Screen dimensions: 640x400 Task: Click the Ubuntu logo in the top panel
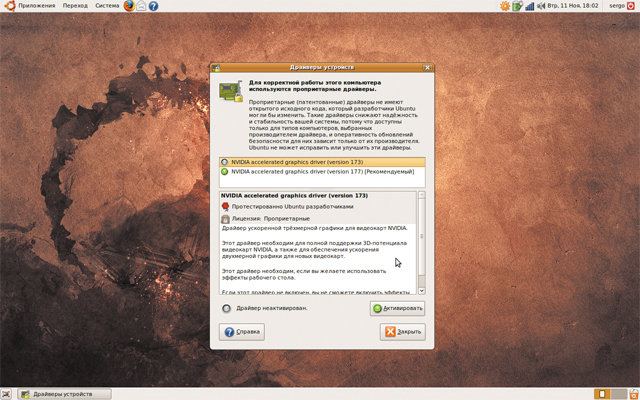coord(10,6)
